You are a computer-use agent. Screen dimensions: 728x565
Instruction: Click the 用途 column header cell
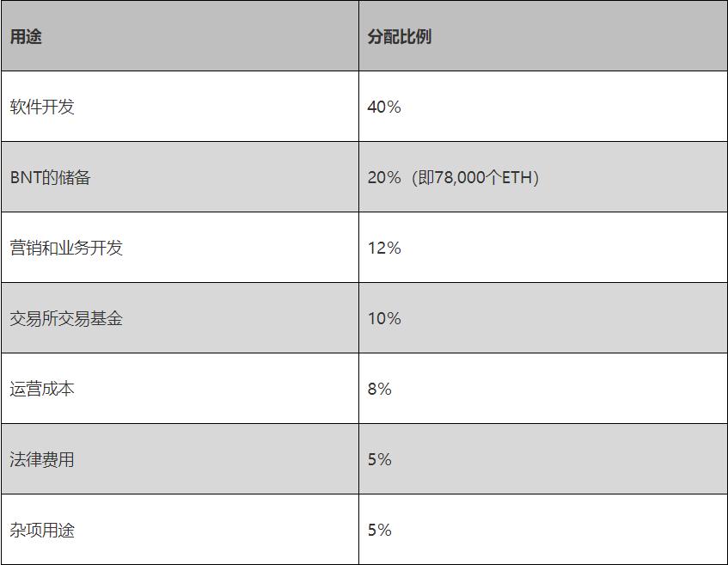[26, 37]
